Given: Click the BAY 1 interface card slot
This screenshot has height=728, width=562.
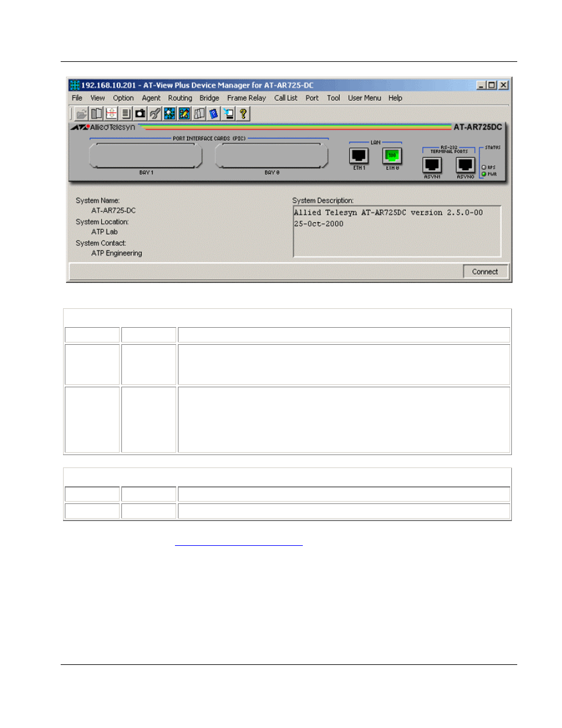Looking at the screenshot, I should pyautogui.click(x=146, y=156).
